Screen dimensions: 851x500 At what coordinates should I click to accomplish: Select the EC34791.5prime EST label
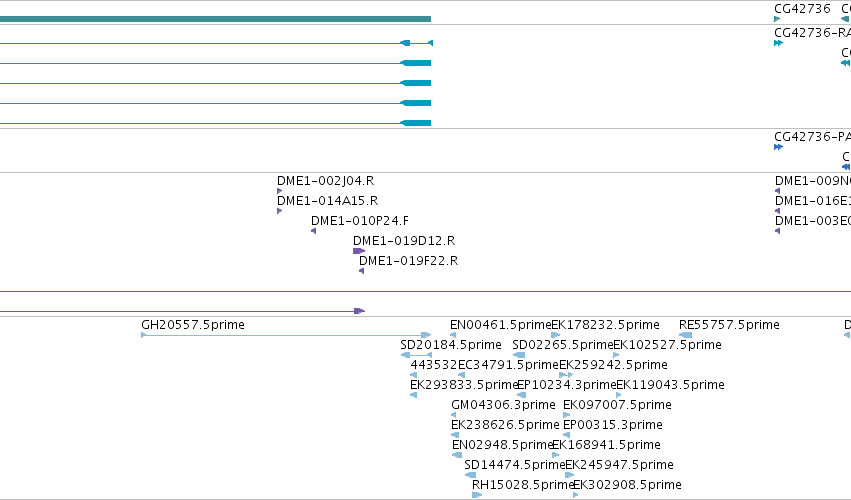coord(508,365)
